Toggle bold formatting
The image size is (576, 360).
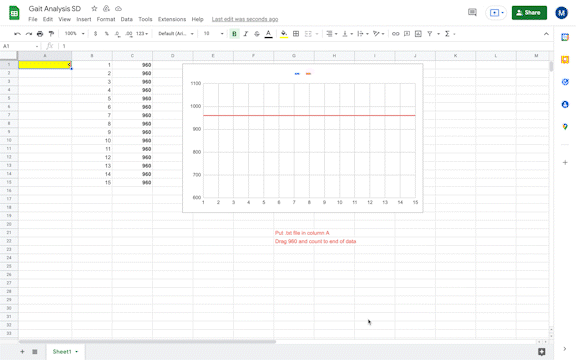234,34
